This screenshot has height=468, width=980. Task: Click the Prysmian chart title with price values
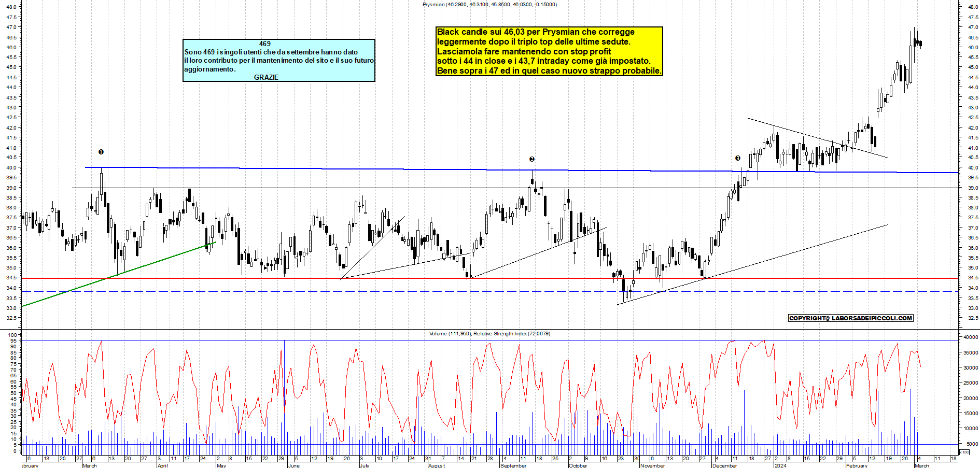[x=489, y=4]
